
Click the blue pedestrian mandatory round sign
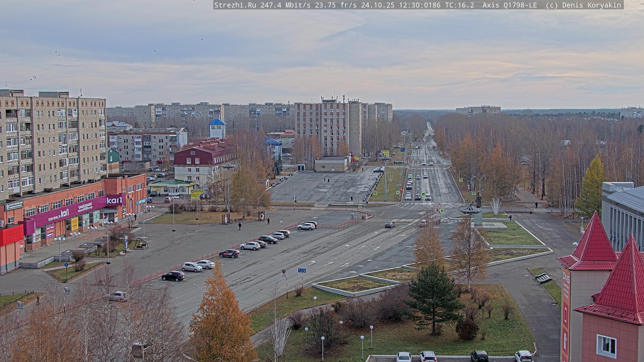click(66, 265)
